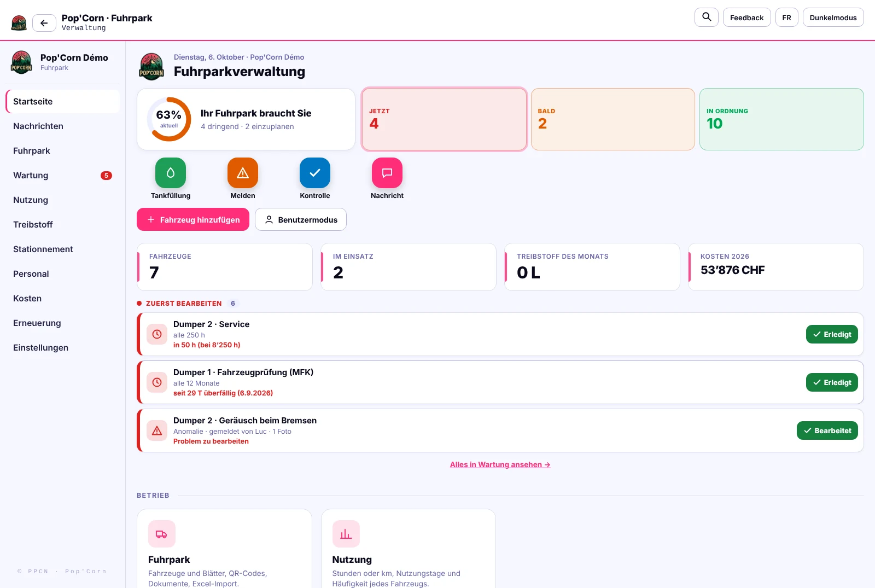Mark Dumper 2 Service as Erledigt
Viewport: 875px width, 588px height.
(x=832, y=334)
